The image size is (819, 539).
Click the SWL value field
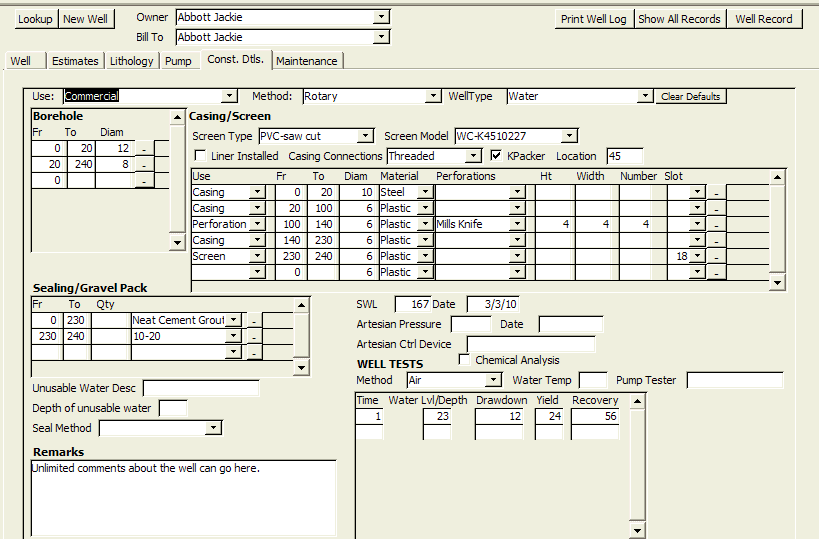coord(413,304)
